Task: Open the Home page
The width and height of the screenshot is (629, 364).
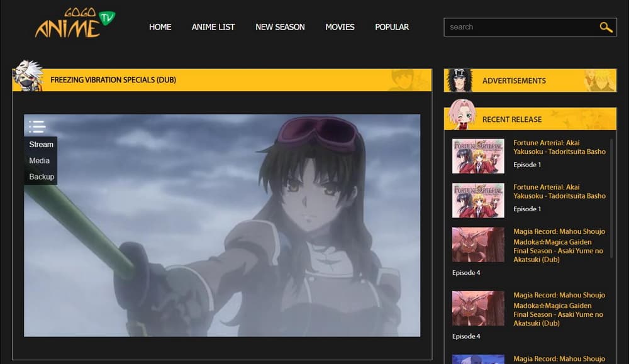Action: [x=160, y=27]
